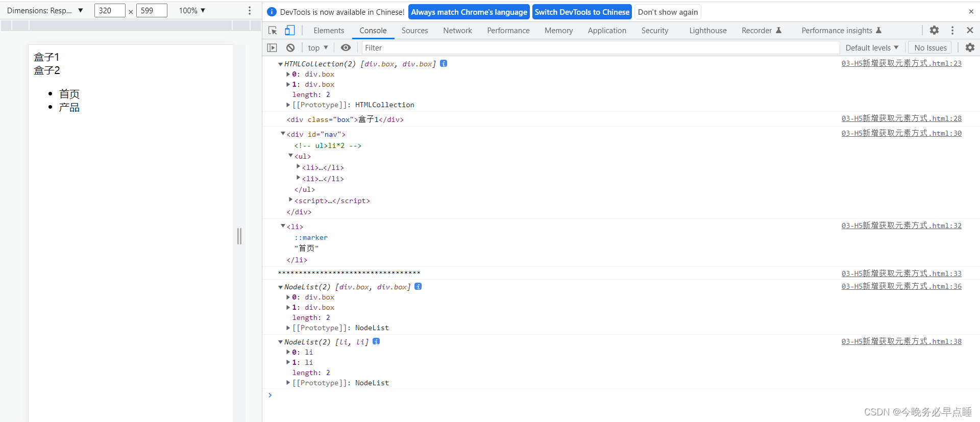
Task: Dismiss the language notification bar
Action: pyautogui.click(x=971, y=12)
